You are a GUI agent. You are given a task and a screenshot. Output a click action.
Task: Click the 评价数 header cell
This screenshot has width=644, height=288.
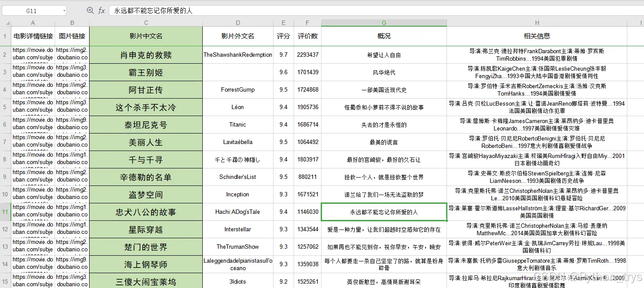pyautogui.click(x=308, y=36)
